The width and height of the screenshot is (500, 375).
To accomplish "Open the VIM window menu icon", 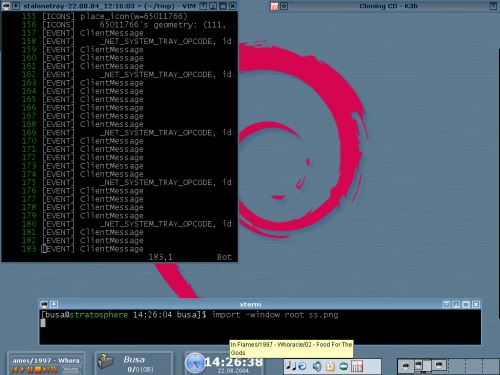I will [7, 6].
